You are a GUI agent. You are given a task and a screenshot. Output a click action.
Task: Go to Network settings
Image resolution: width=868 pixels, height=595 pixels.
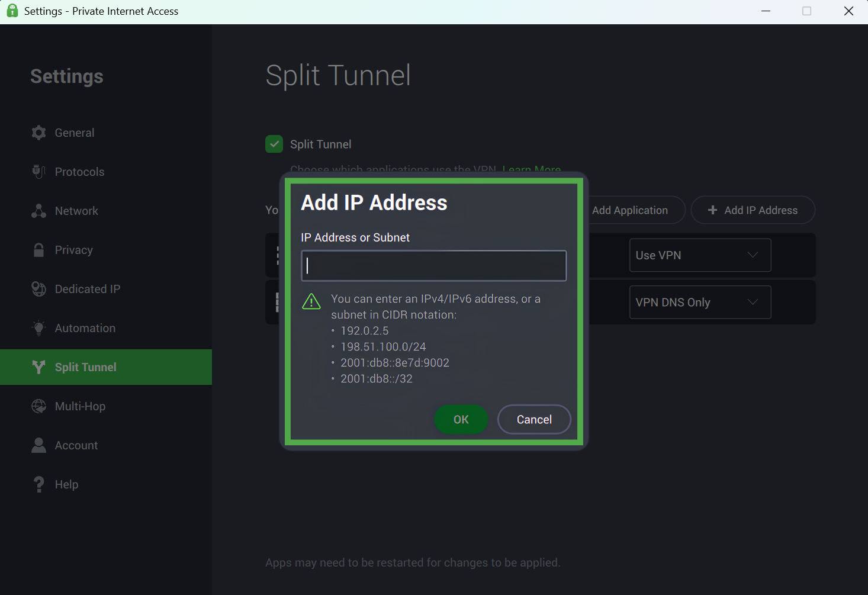[106, 211]
